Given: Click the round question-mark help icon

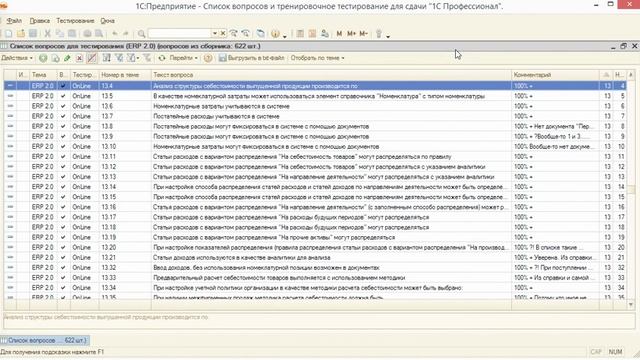Looking at the screenshot, I should tap(208, 58).
